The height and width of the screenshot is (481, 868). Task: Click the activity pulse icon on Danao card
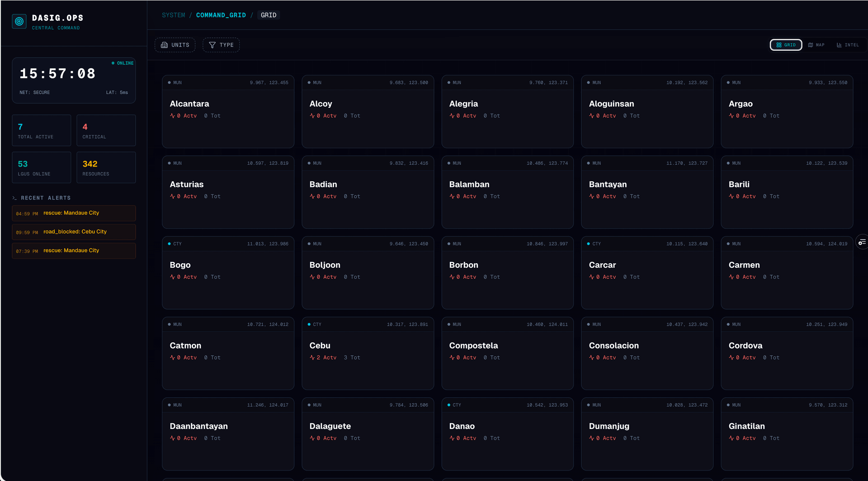point(452,438)
